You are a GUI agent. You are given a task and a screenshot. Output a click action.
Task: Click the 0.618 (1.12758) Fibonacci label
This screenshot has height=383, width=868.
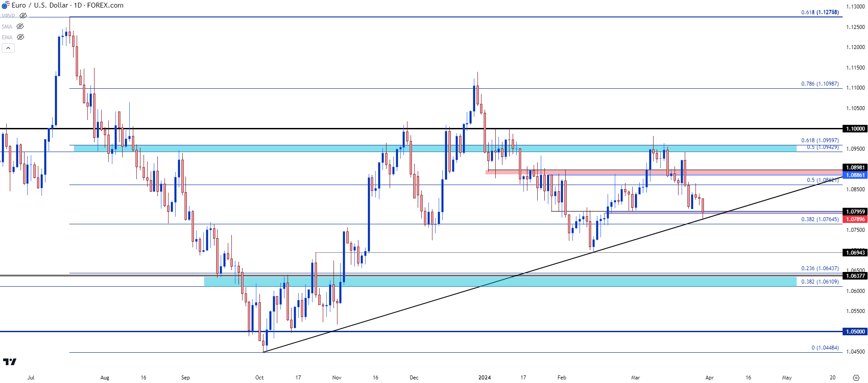click(x=820, y=12)
